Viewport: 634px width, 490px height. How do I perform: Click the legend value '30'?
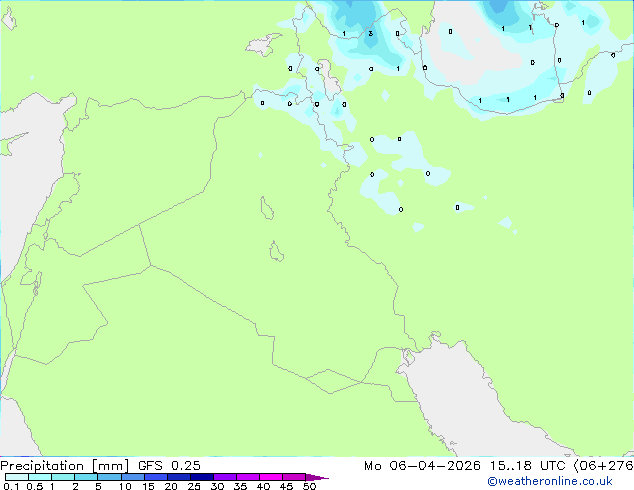point(217,486)
